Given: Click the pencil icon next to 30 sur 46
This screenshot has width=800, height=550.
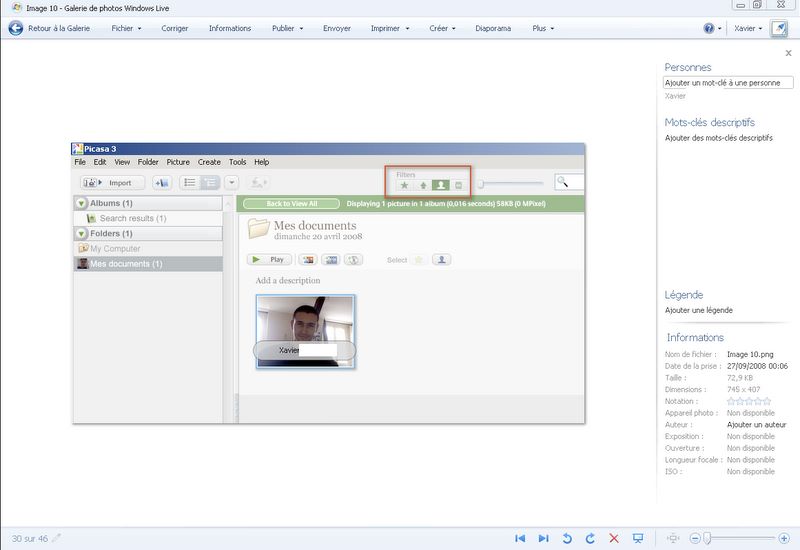Looking at the screenshot, I should pyautogui.click(x=56, y=538).
